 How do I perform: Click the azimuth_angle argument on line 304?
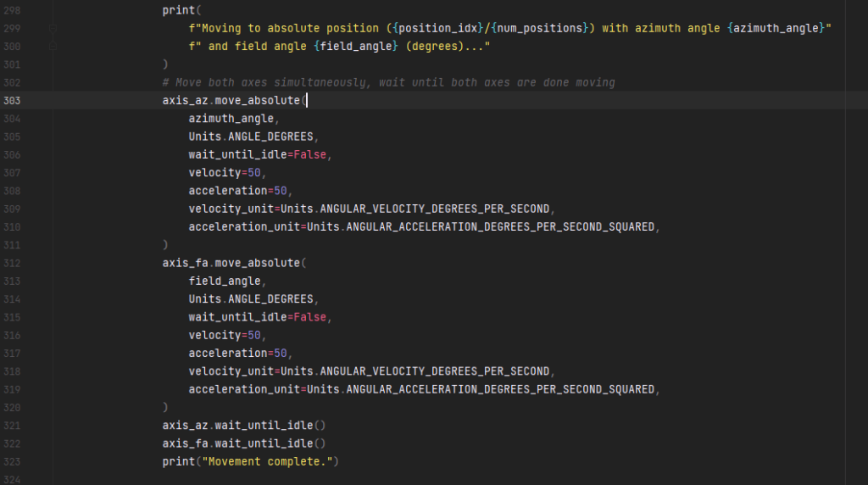click(x=231, y=119)
